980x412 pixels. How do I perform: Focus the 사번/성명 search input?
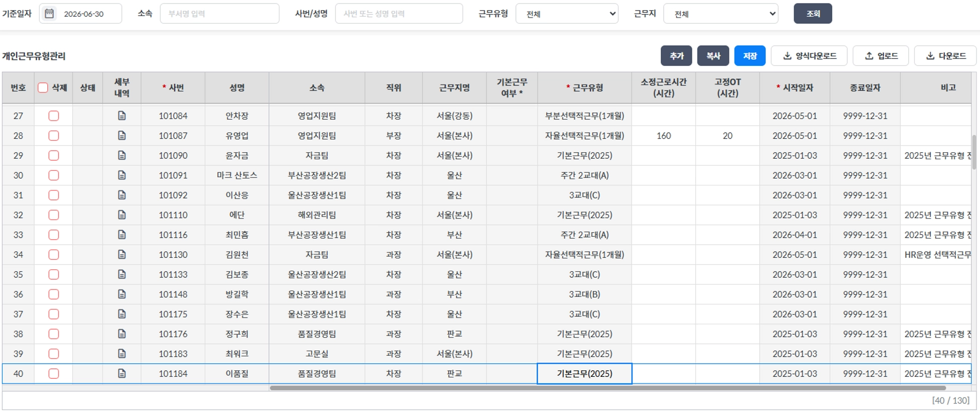(399, 14)
